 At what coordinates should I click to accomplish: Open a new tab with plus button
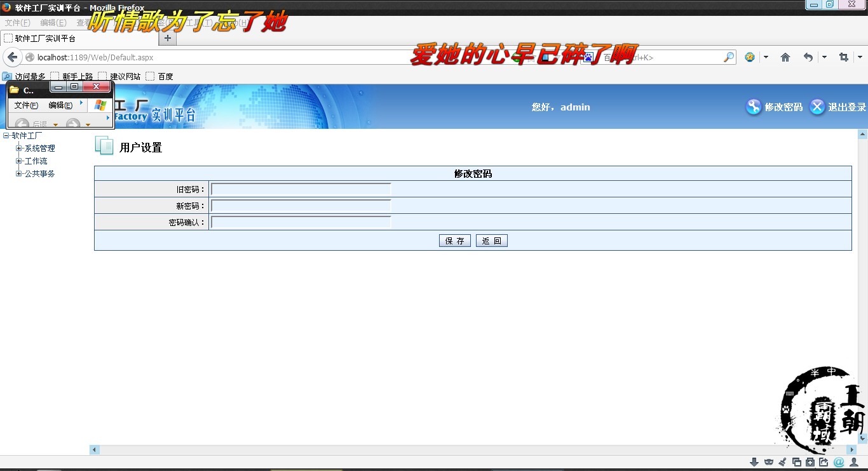point(168,38)
